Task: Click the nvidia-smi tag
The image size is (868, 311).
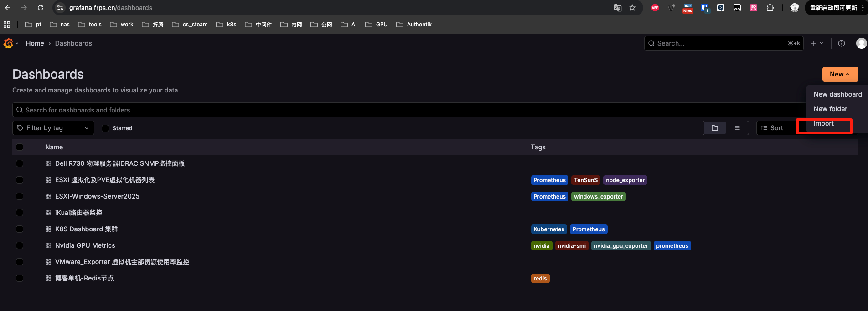Action: point(572,246)
